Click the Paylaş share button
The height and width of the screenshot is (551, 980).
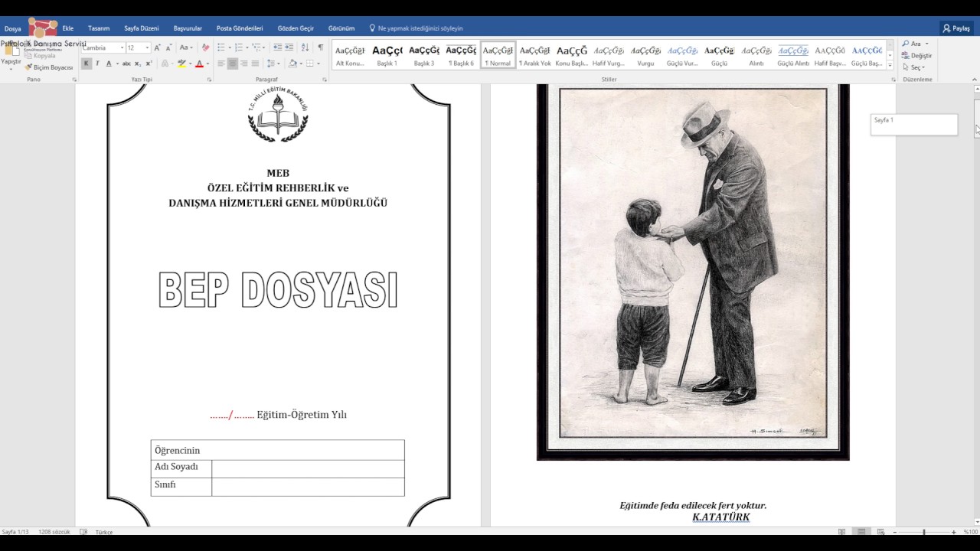tap(956, 28)
